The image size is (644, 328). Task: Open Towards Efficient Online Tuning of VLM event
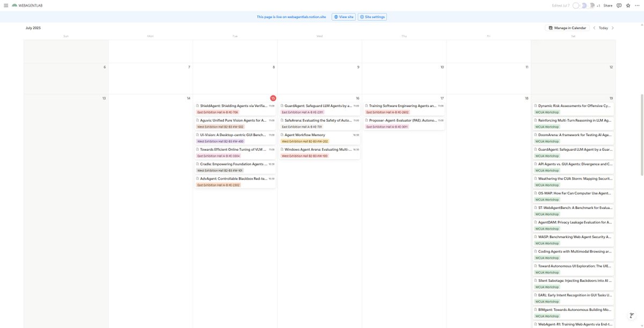[235, 152]
